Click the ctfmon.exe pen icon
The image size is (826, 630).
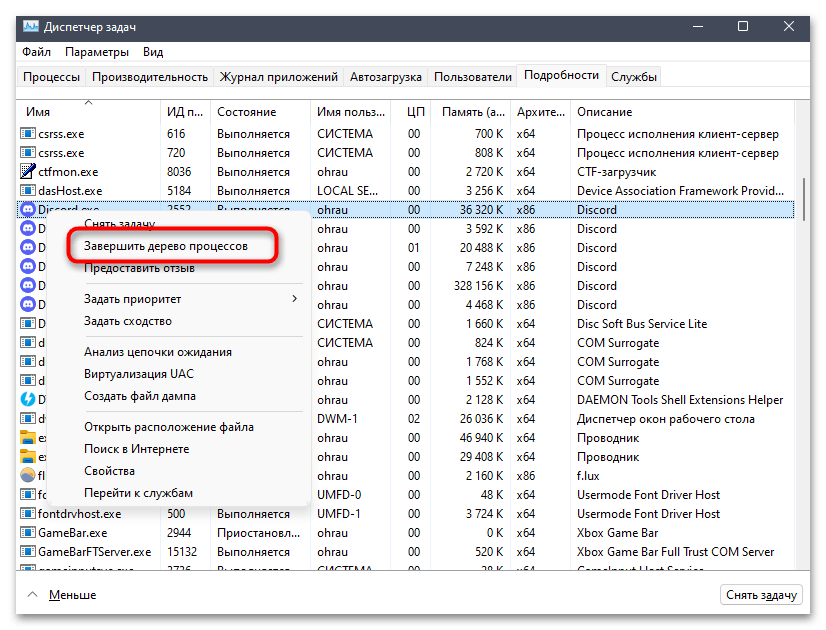27,172
